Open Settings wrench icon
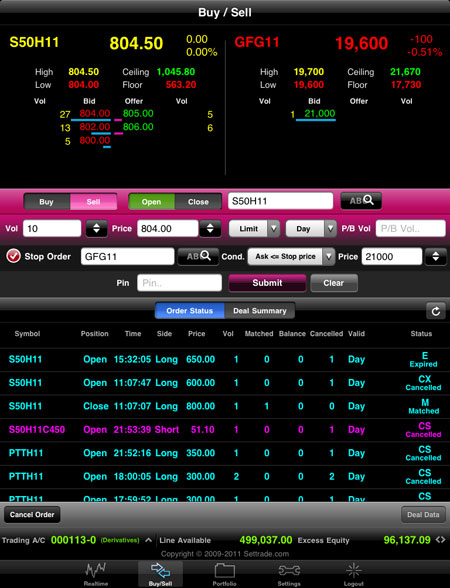The height and width of the screenshot is (588, 450). [x=289, y=571]
